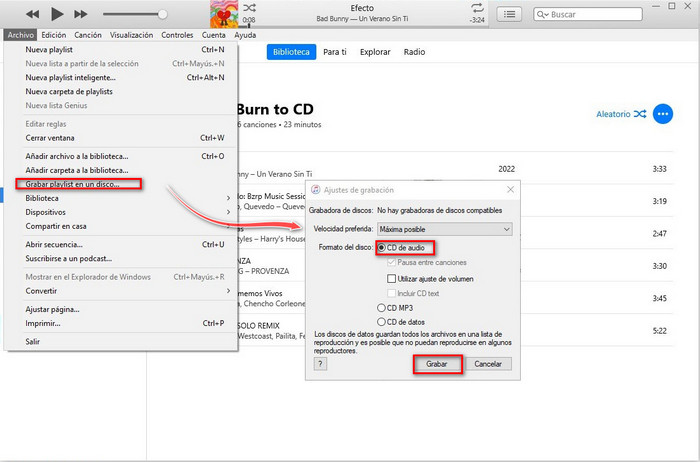Select Compartir en casa entry

coord(121,226)
